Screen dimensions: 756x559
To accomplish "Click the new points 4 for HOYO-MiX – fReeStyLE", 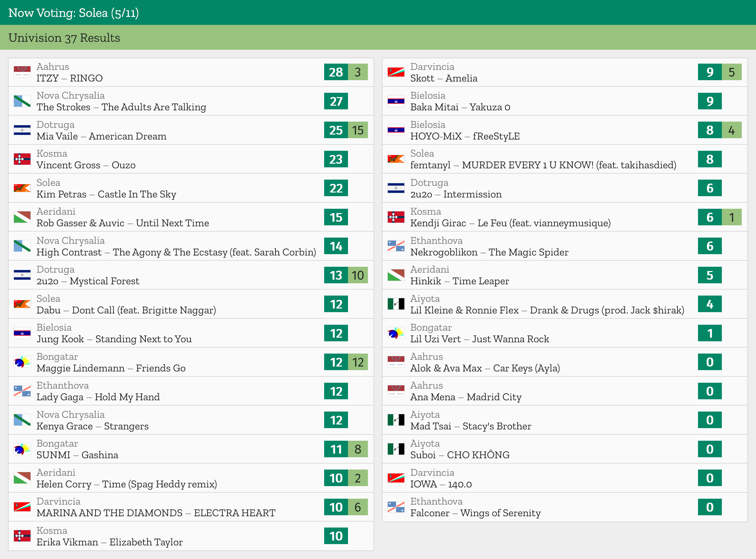I will (731, 130).
